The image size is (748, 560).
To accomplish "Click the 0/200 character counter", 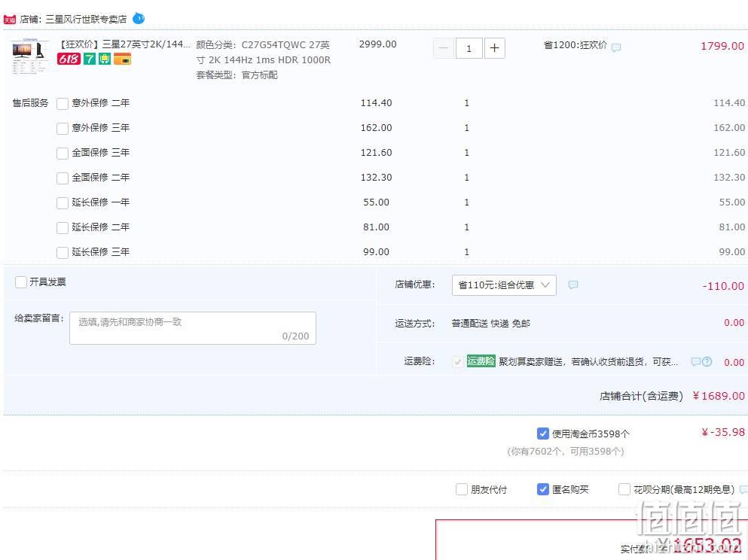I will point(296,336).
